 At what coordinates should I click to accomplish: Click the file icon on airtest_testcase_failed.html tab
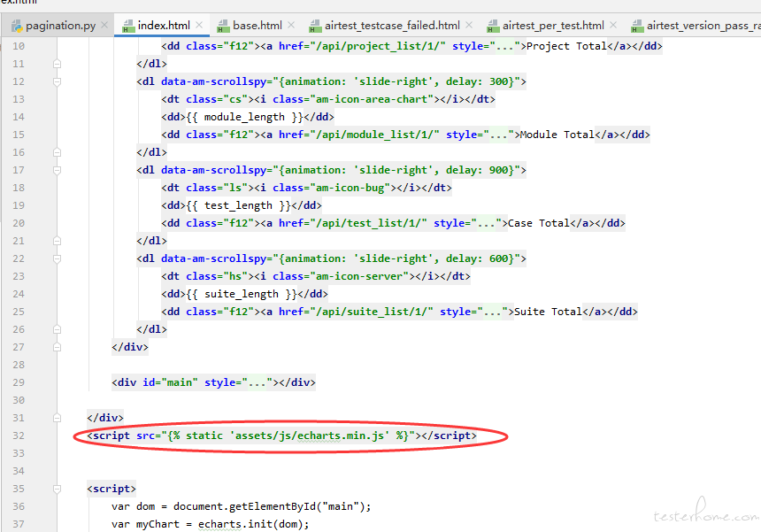point(316,26)
